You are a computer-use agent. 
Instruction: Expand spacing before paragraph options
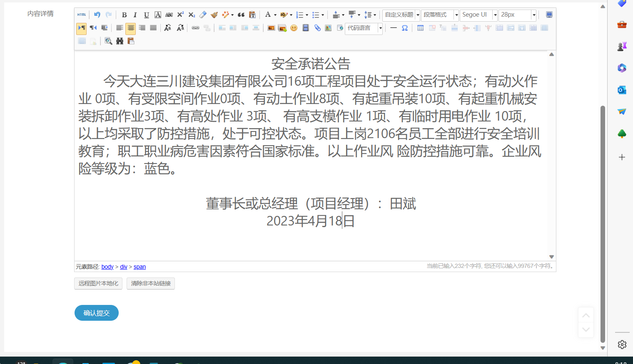tap(343, 15)
